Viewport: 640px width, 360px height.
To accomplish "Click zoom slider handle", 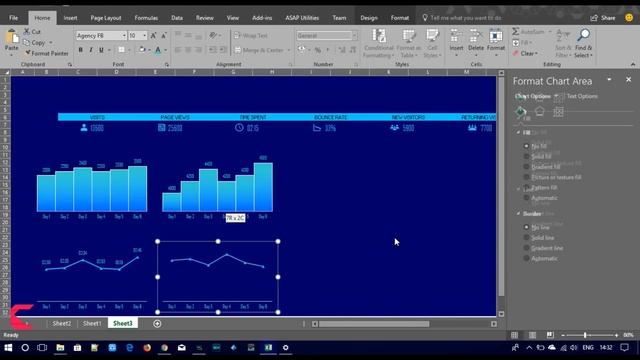I will point(585,335).
